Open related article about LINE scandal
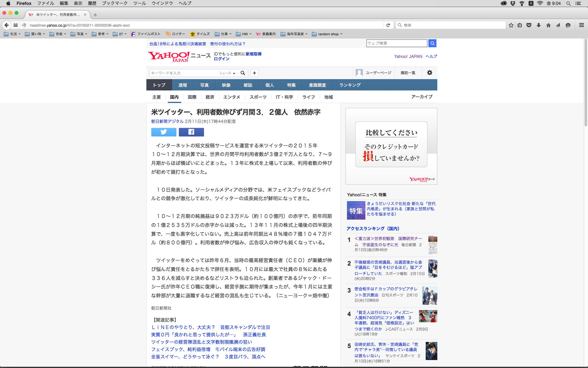 coord(210,327)
